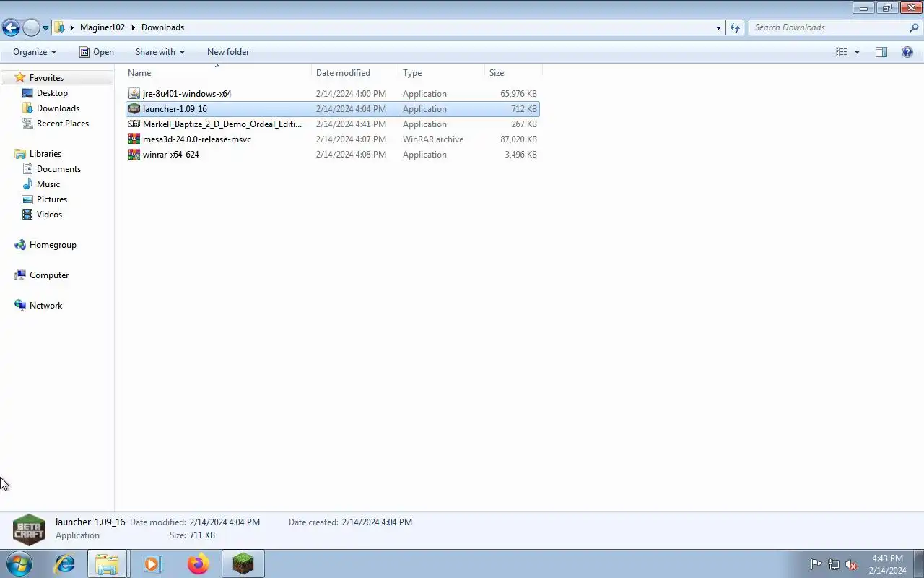Open the Documents library
This screenshot has height=578, width=924.
tap(58, 169)
